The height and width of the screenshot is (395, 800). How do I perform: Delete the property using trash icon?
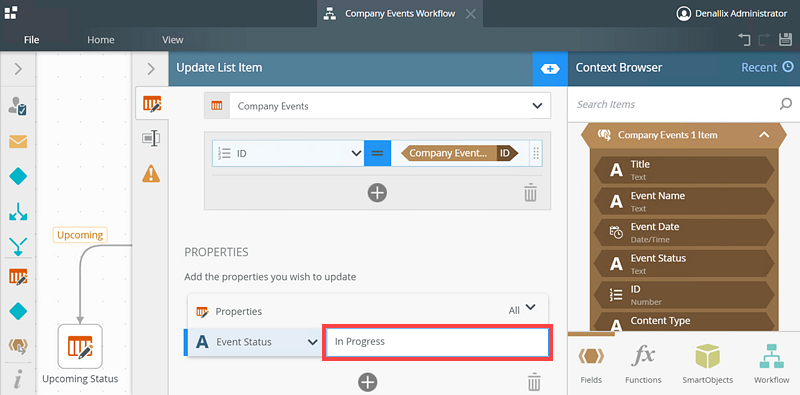[x=534, y=382]
